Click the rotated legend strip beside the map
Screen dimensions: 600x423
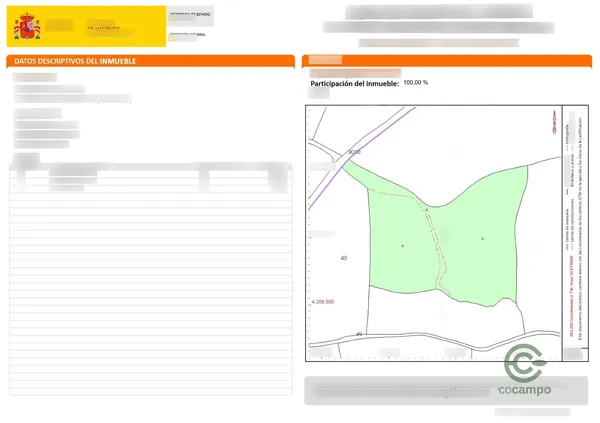575,233
